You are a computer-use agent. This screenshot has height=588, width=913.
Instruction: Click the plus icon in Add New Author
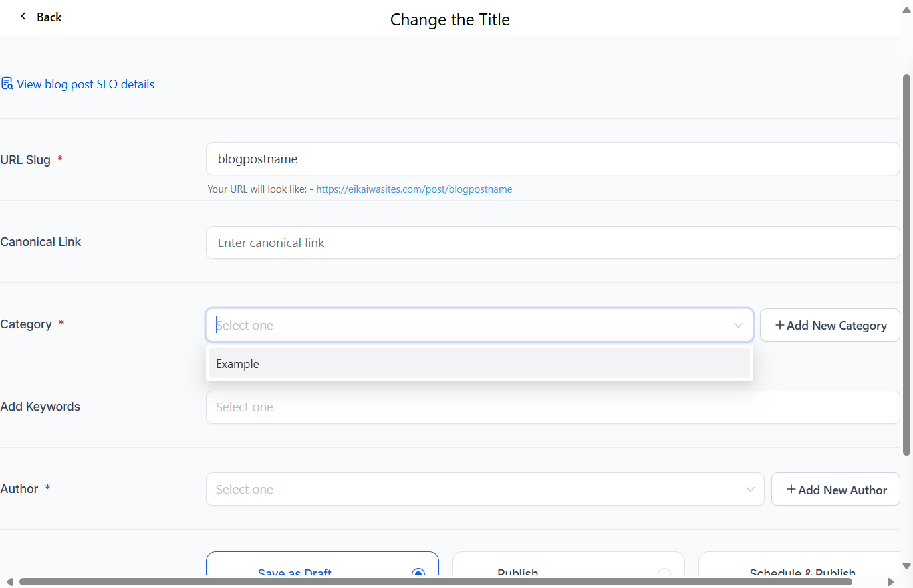791,490
